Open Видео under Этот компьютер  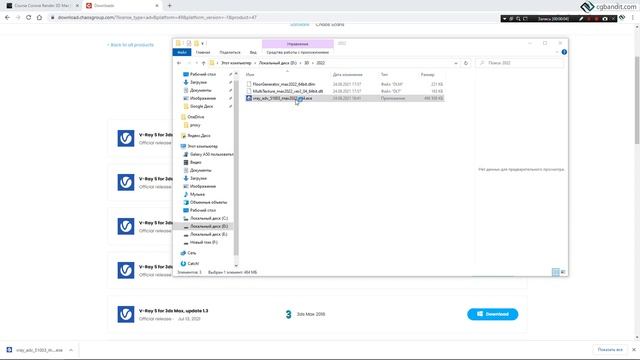pyautogui.click(x=196, y=162)
